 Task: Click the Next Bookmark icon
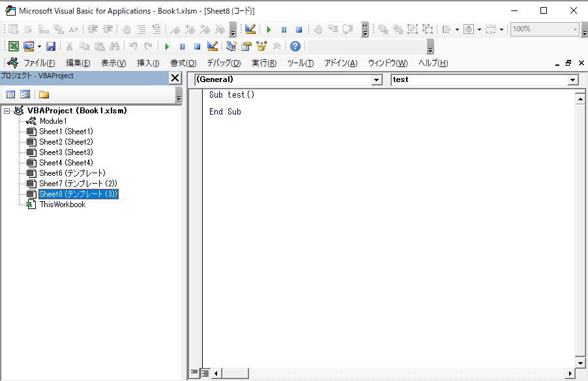coord(190,29)
